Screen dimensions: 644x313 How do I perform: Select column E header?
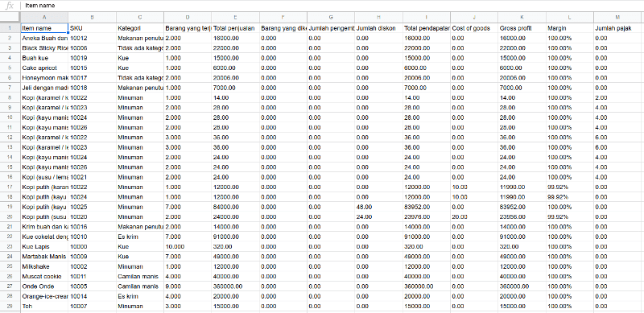[x=235, y=17]
